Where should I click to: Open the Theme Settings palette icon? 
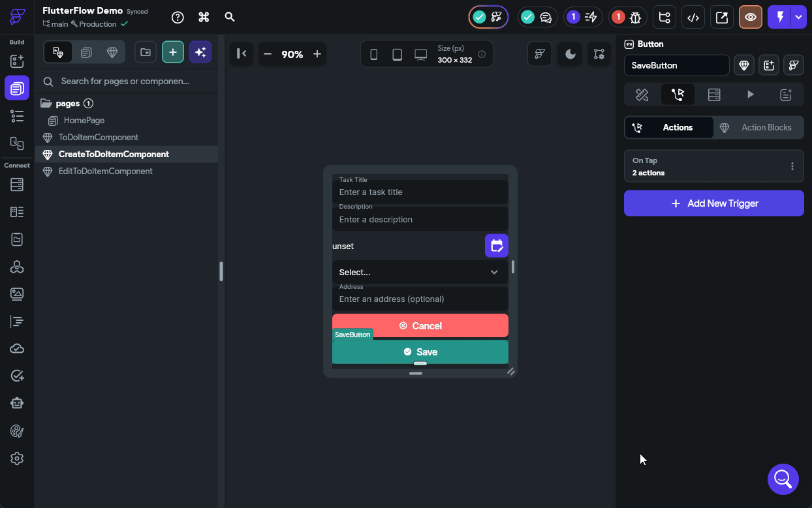coord(17,431)
